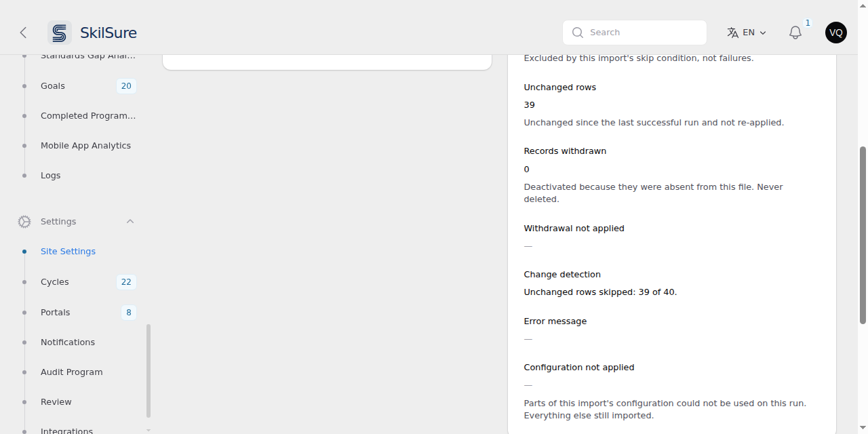Click the Settings gear icon
This screenshot has height=434, width=868.
(24, 222)
